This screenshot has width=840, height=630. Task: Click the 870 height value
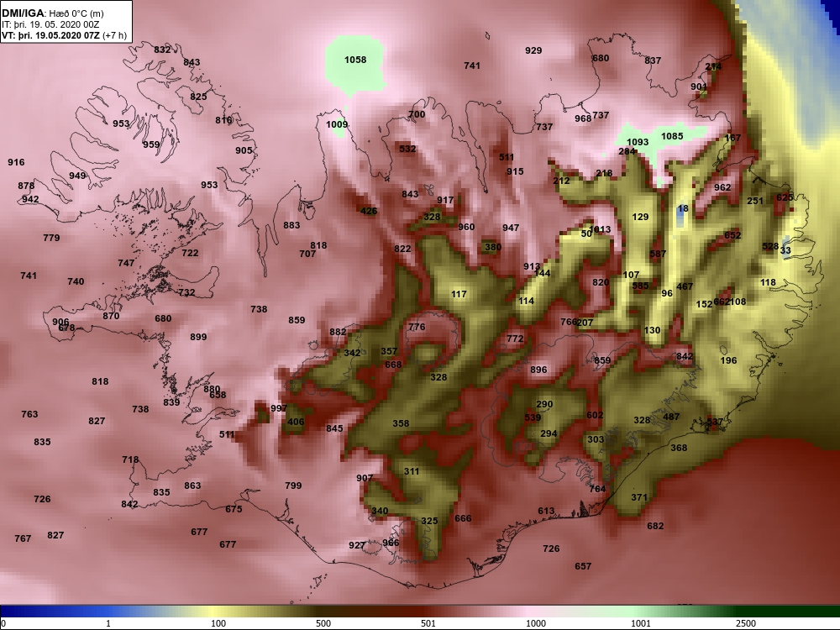tap(111, 316)
